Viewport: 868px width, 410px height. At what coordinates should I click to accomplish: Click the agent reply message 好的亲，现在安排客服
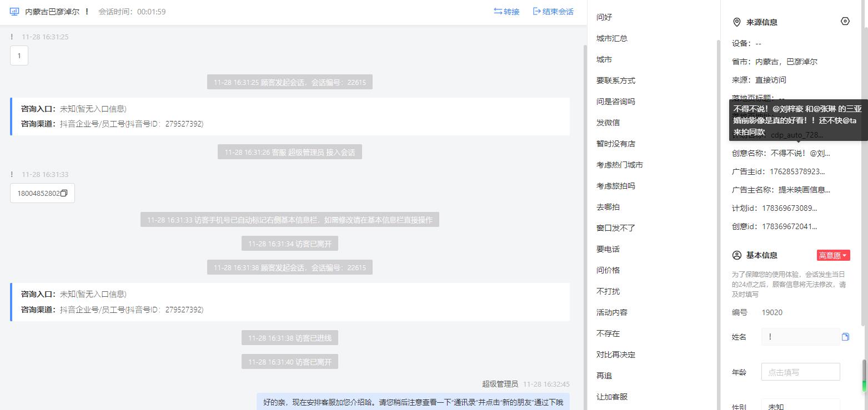point(413,402)
